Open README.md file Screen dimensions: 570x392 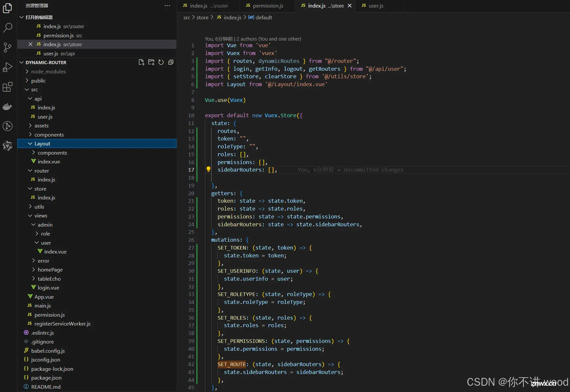pos(97,387)
